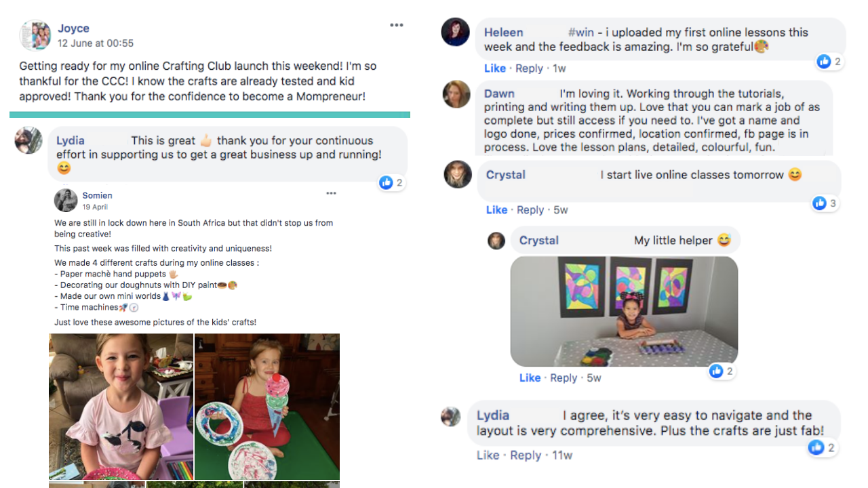868x488 pixels.
Task: Like Crystal's My little helper photo comment
Action: click(530, 378)
